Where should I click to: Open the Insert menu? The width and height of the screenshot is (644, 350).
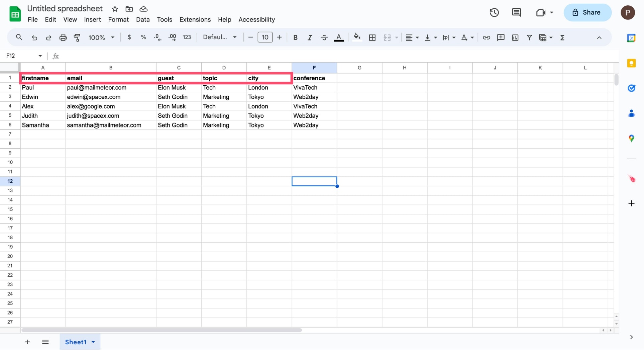[x=92, y=19]
